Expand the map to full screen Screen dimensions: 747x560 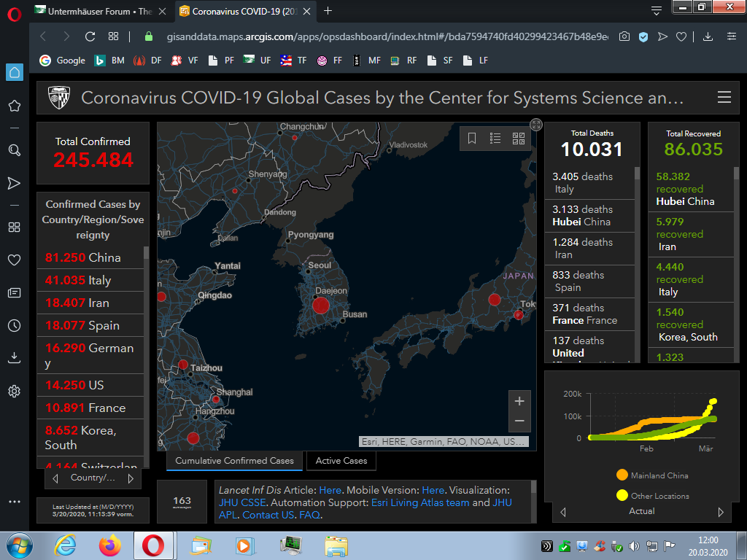[536, 125]
